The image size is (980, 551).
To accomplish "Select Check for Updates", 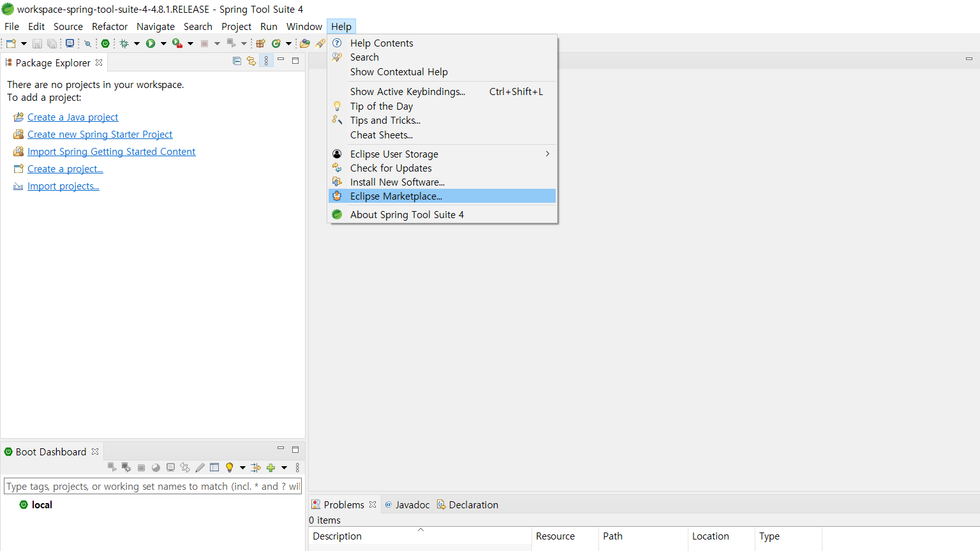I will point(442,168).
